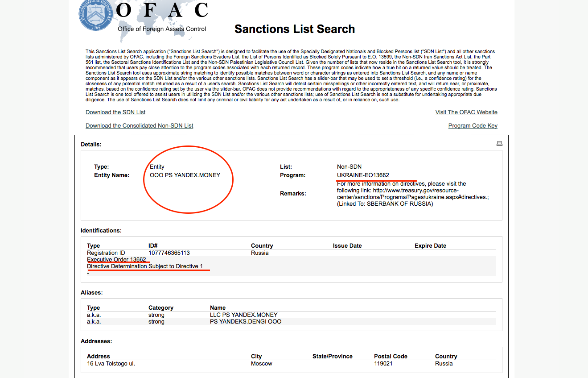Click the printer icon in Details panel

[499, 144]
